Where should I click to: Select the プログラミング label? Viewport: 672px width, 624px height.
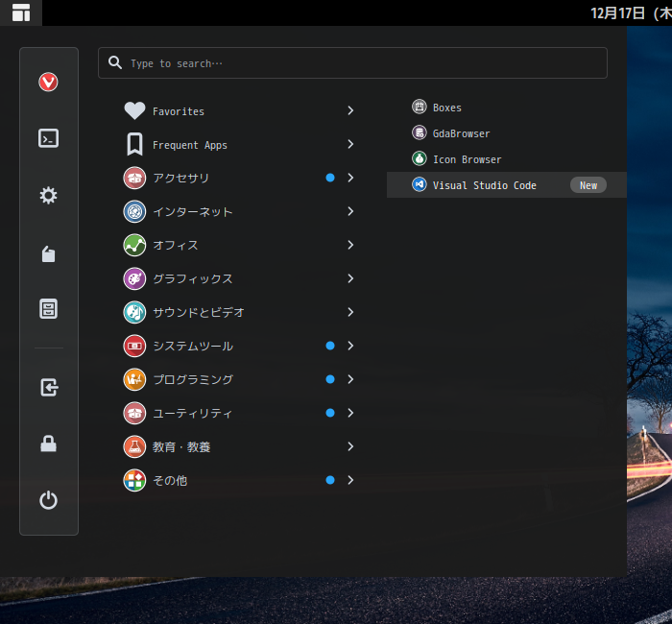coord(193,380)
